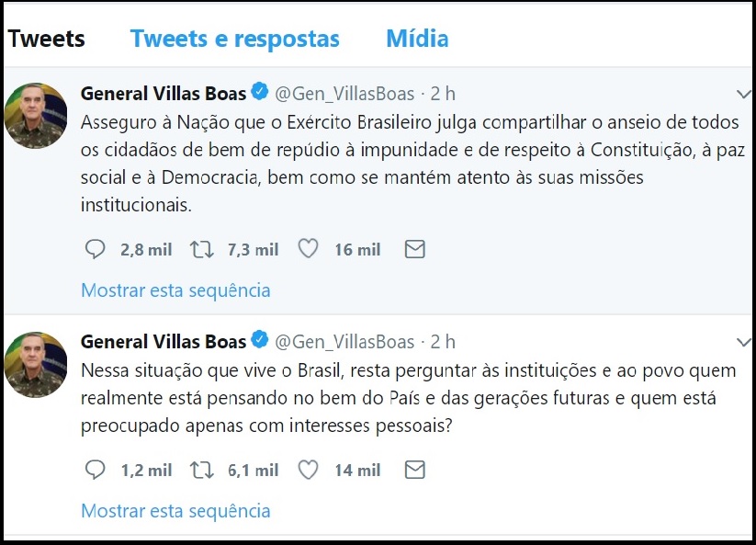
Task: Reply to the second tweet about Brasil
Action: coord(96,471)
